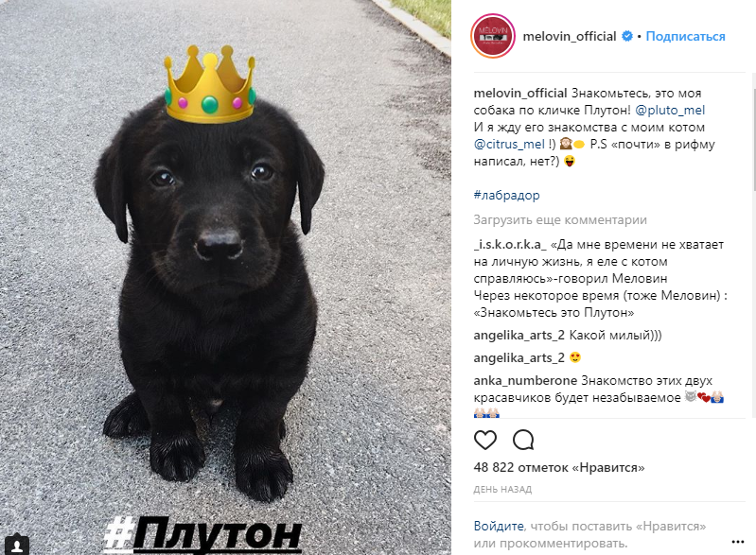The height and width of the screenshot is (555, 756).
Task: Open melovin_official profile picture
Action: coord(493,36)
